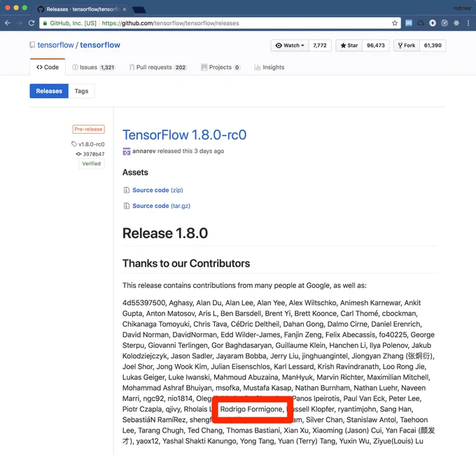The image size is (476, 455).
Task: Open the Chrome three-dot menu
Action: click(x=468, y=23)
